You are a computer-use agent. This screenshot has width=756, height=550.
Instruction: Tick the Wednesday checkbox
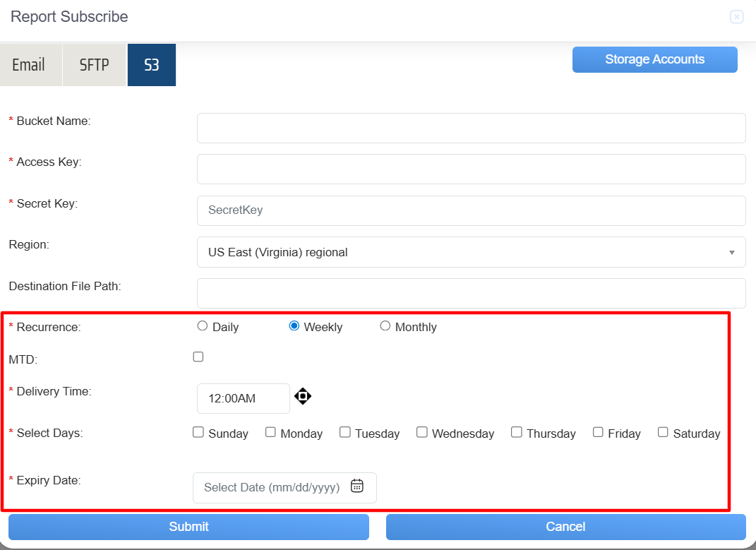click(x=422, y=432)
